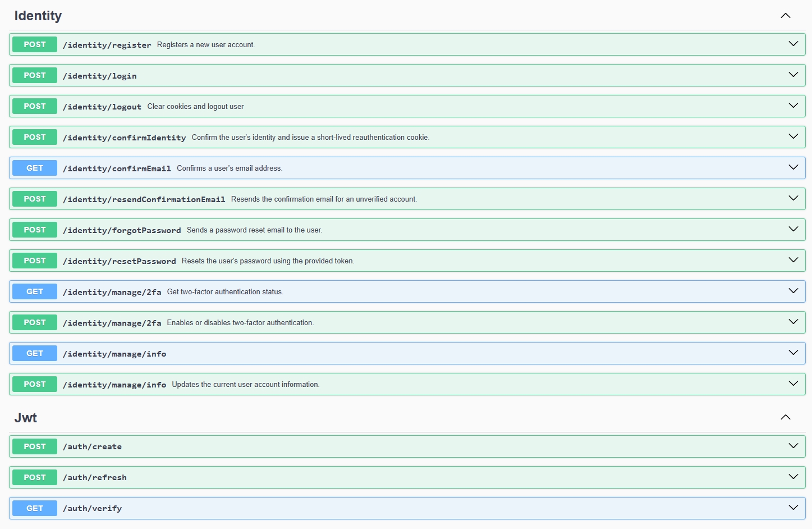
Task: Click the POST badge on /identity/register
Action: coord(34,44)
